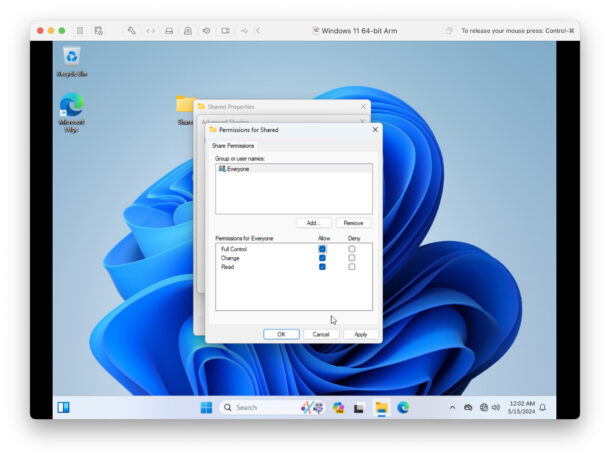Toggle Allow checkbox for Change permission
Viewport: 610px width, 459px height.
click(x=322, y=258)
